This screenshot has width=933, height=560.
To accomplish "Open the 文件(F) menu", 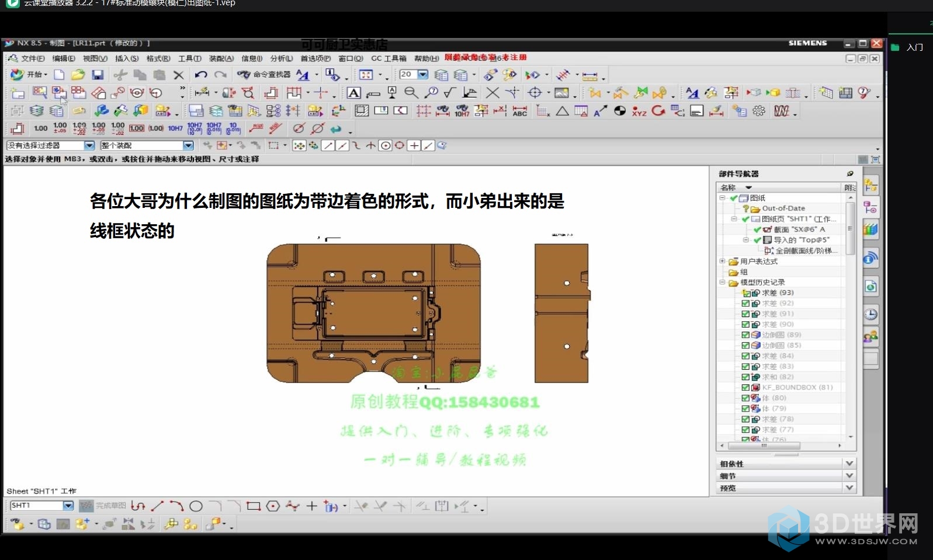I will [33, 58].
